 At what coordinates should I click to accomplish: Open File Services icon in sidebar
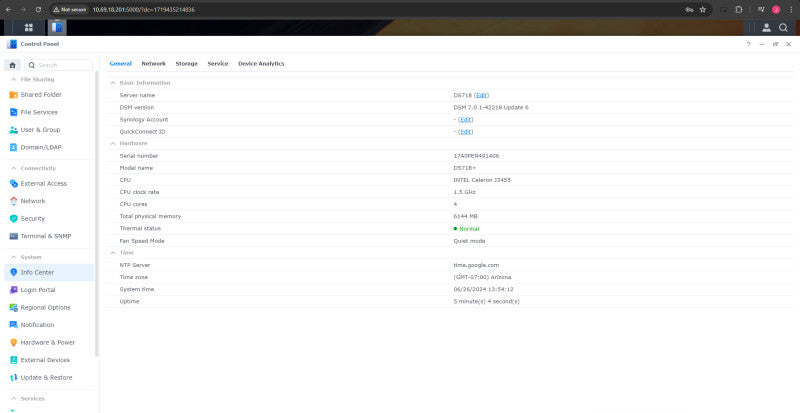(14, 112)
